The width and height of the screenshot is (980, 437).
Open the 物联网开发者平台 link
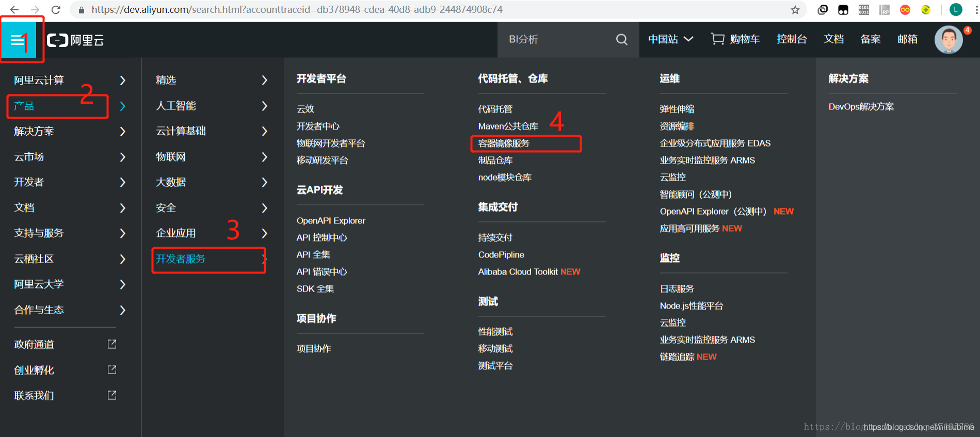point(330,143)
